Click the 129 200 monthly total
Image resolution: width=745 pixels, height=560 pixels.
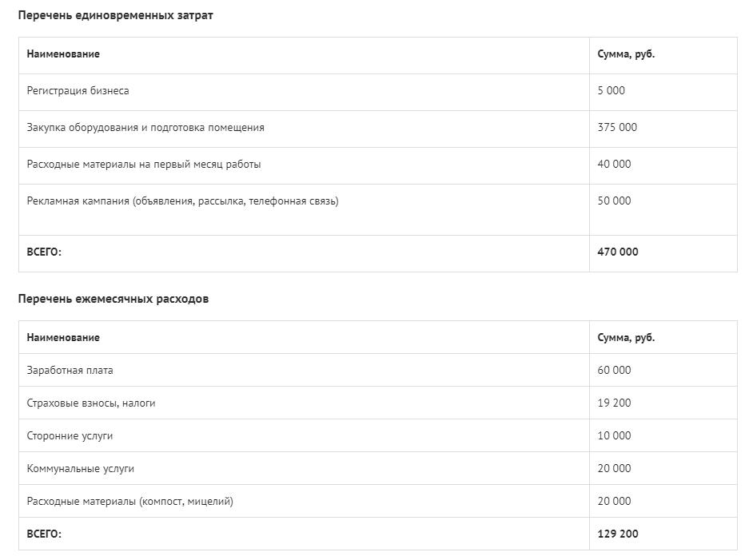(x=618, y=534)
